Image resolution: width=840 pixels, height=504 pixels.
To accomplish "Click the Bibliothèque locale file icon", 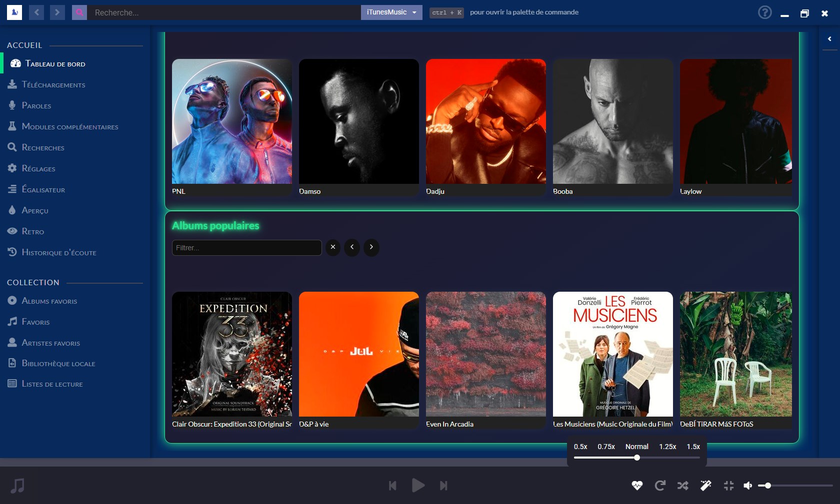I will coord(12,363).
